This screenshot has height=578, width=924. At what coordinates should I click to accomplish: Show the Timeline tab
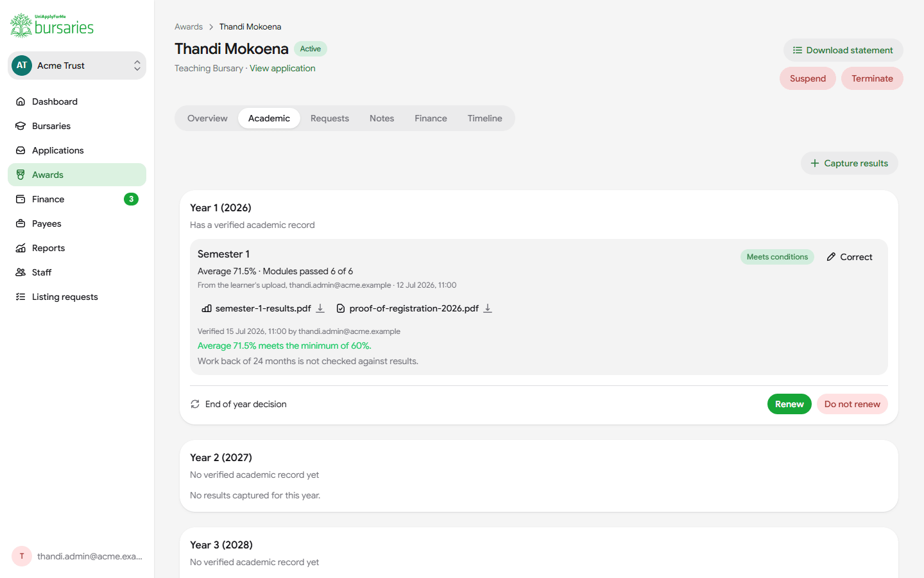[485, 118]
